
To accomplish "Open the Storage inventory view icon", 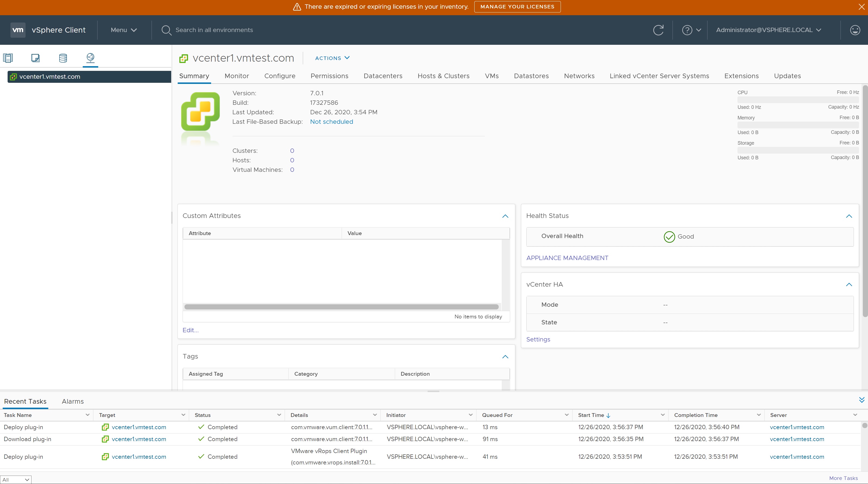I will point(63,58).
